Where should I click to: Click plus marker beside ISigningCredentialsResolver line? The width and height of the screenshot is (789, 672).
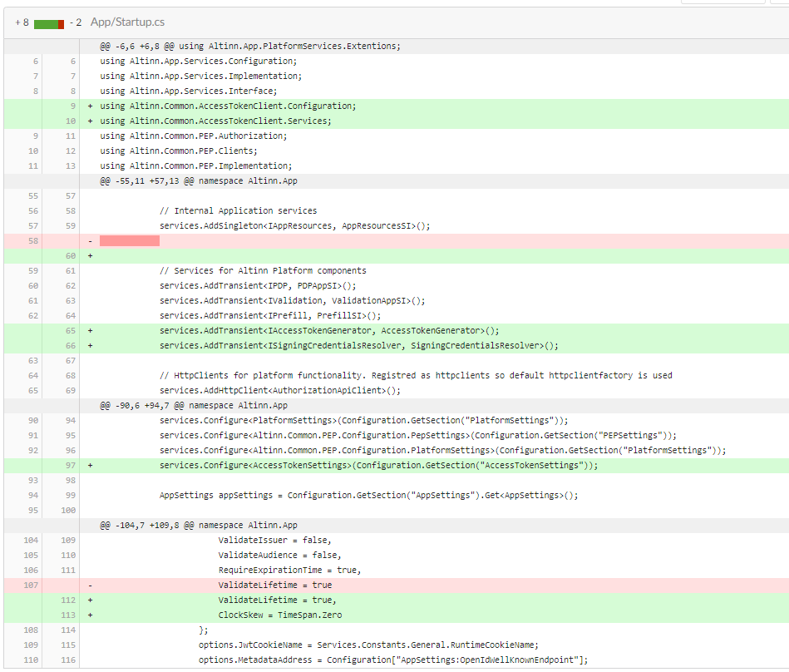coord(90,345)
